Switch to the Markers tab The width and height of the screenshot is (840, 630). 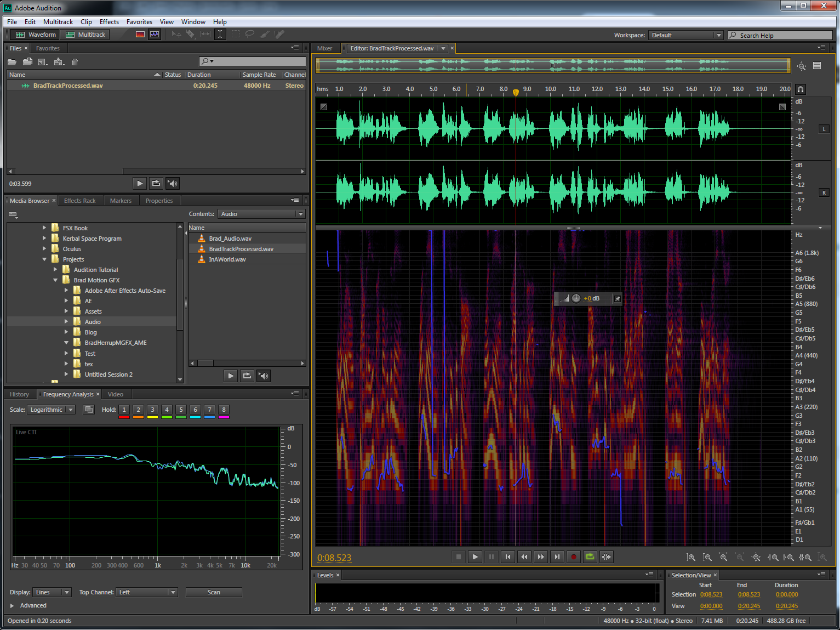point(121,201)
